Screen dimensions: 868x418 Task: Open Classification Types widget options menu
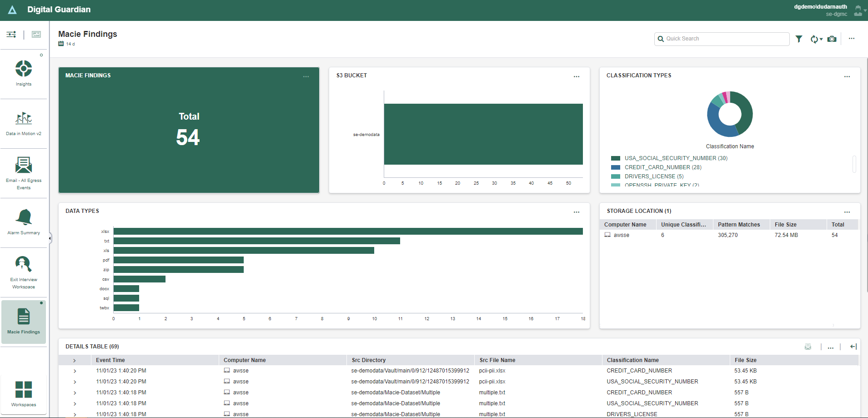[847, 76]
